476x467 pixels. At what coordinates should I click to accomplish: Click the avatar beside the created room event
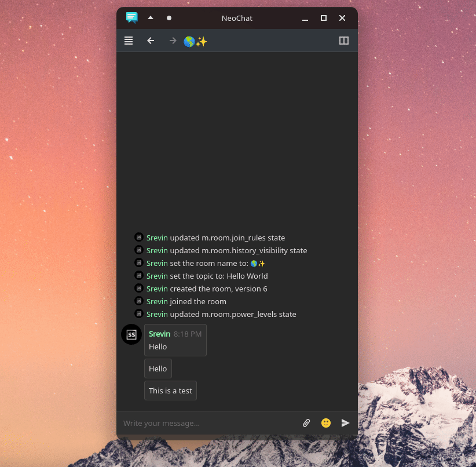point(139,288)
